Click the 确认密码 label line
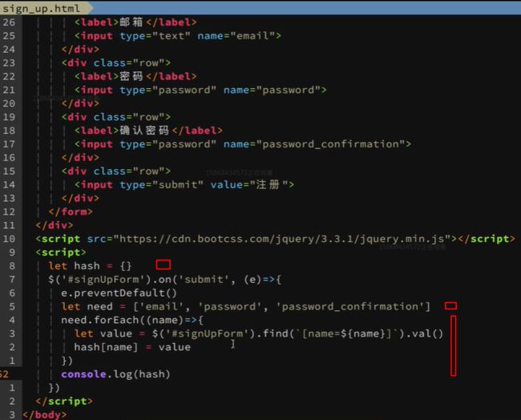Viewport: 521px width, 420px height. 148,131
